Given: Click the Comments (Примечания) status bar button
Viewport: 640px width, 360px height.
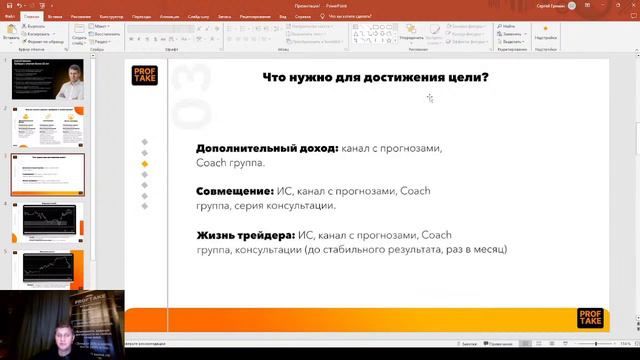Looking at the screenshot, I should (x=498, y=344).
